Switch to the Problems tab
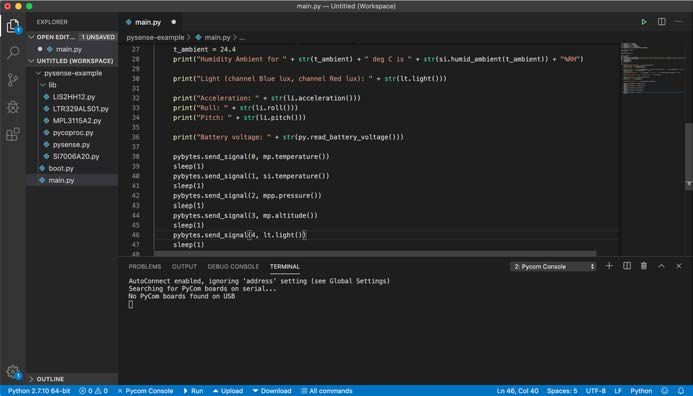693x396 pixels. click(x=145, y=267)
